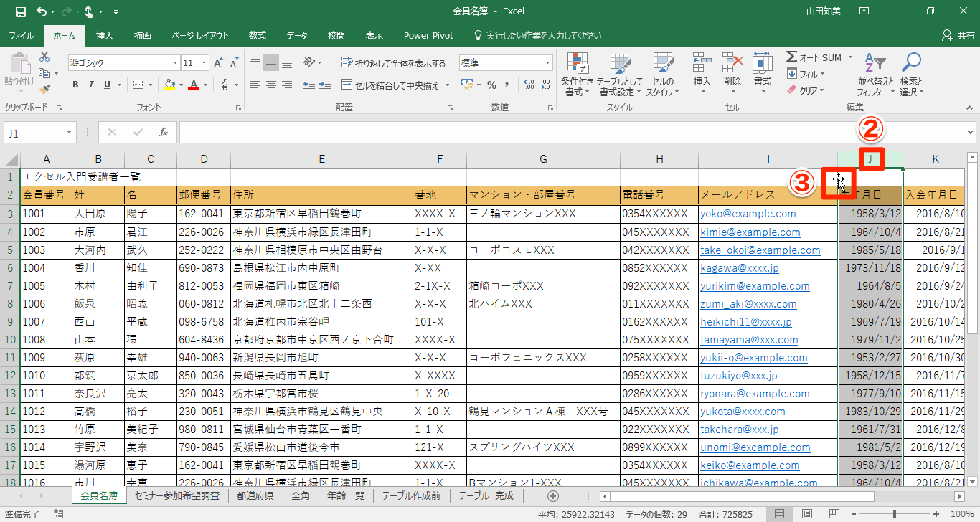Switch to the データ (Data) ribbon tab
Screen dimensions: 980x522
coord(297,35)
